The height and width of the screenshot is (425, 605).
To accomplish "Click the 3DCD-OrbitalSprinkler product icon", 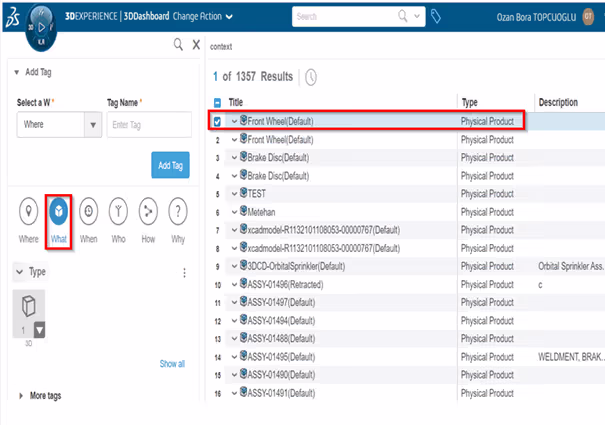I will pyautogui.click(x=243, y=265).
